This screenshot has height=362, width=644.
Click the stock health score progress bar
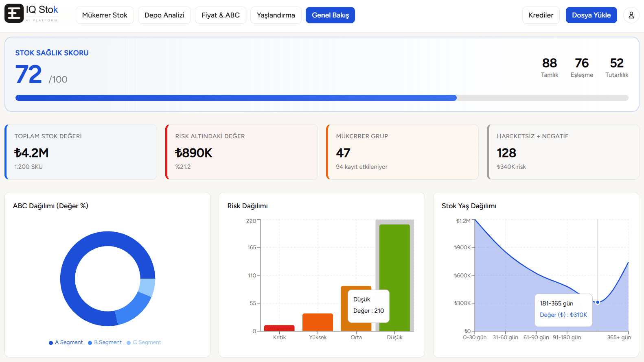click(x=322, y=98)
